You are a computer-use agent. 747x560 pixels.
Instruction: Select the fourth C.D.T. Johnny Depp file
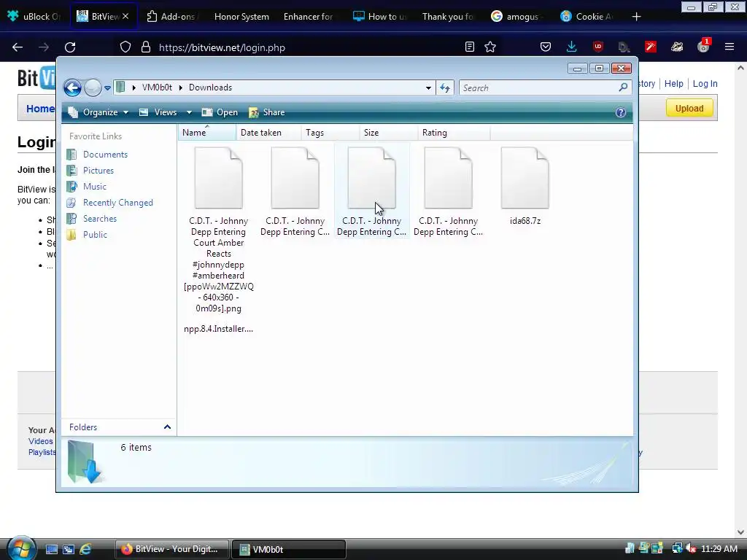[x=449, y=192]
